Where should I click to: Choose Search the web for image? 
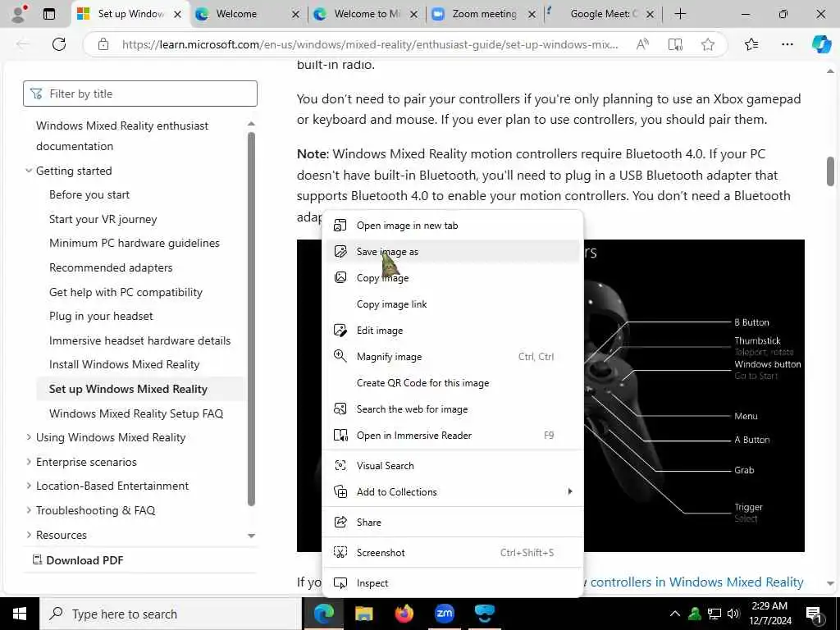[x=453, y=409]
